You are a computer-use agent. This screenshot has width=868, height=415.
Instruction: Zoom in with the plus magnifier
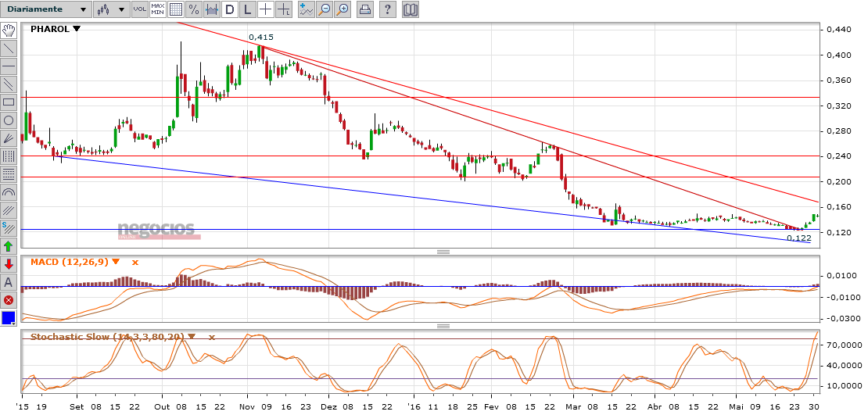point(342,10)
